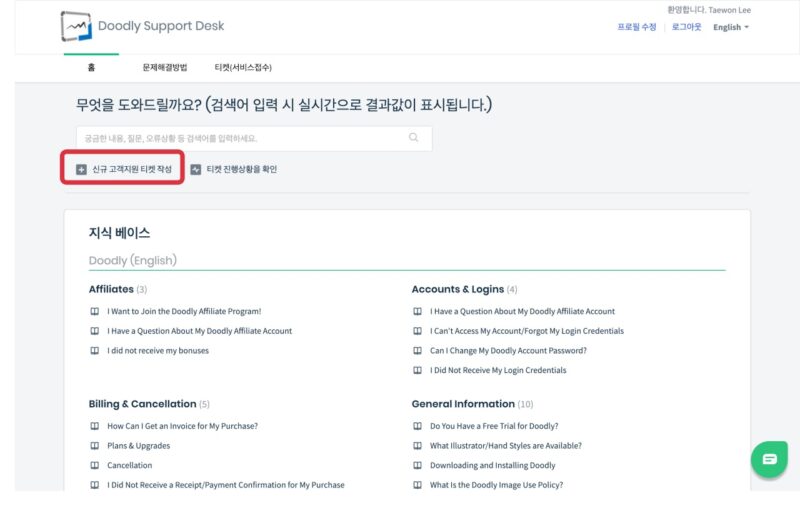Open the Doodly (English) section heading
The height and width of the screenshot is (508, 800).
(x=133, y=260)
